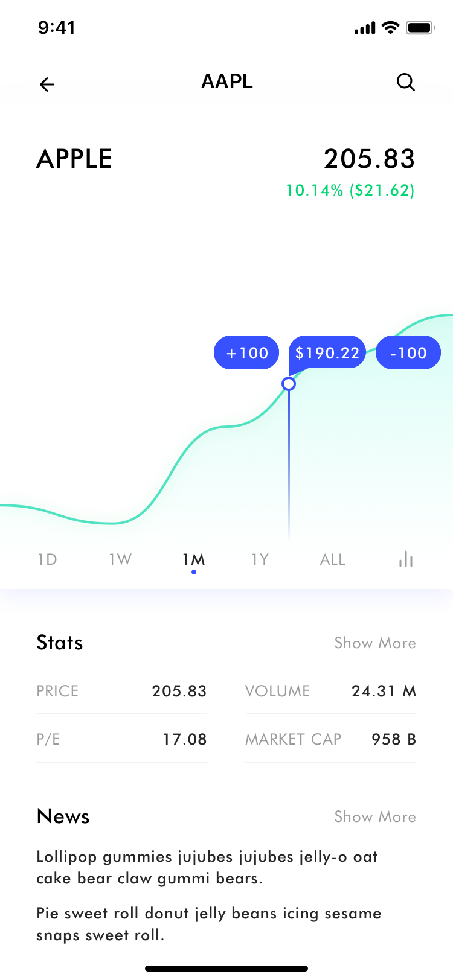Screen dimensions: 453x980
Task: Expand Stats with Show More
Action: pos(375,643)
